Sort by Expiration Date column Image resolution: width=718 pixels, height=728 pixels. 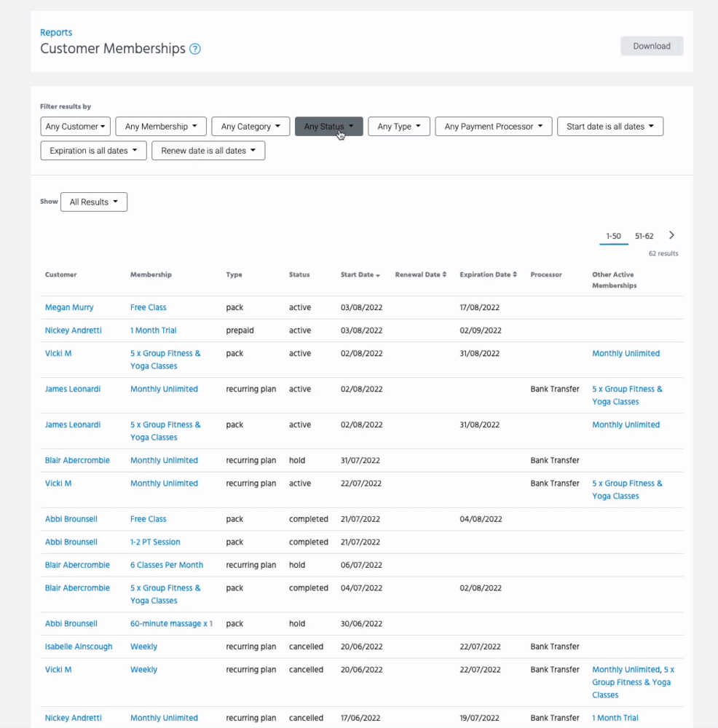click(488, 274)
